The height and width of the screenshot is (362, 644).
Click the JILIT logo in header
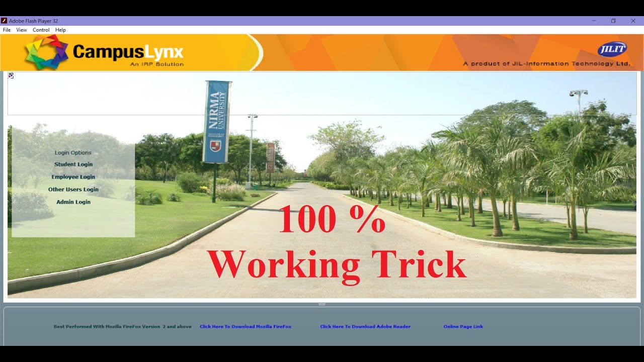click(612, 49)
